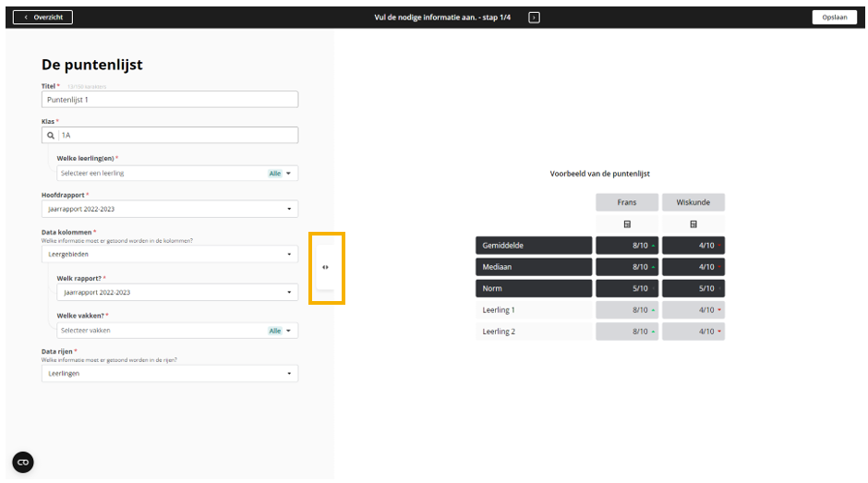Click the next step arrow icon

534,17
